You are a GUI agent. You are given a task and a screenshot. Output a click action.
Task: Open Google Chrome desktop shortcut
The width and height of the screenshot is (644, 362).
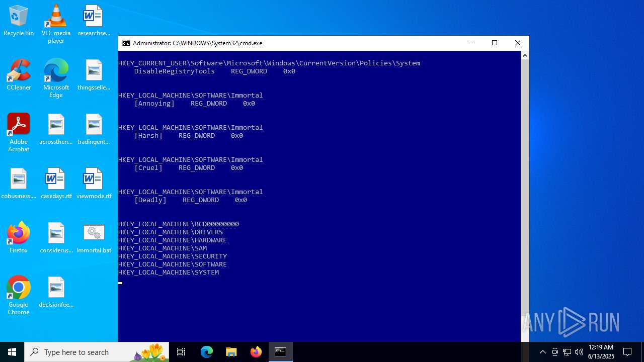pos(19,296)
